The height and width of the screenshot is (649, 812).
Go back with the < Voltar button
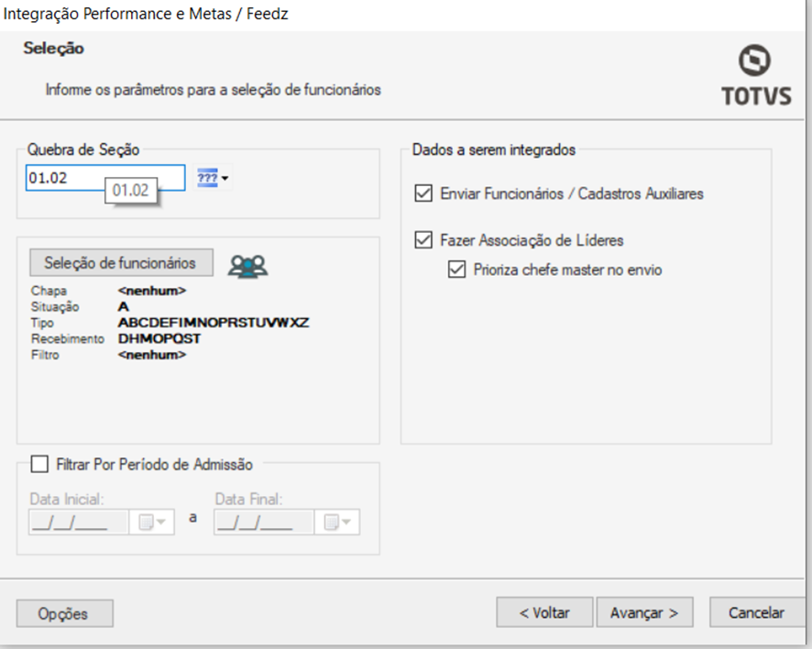click(544, 612)
